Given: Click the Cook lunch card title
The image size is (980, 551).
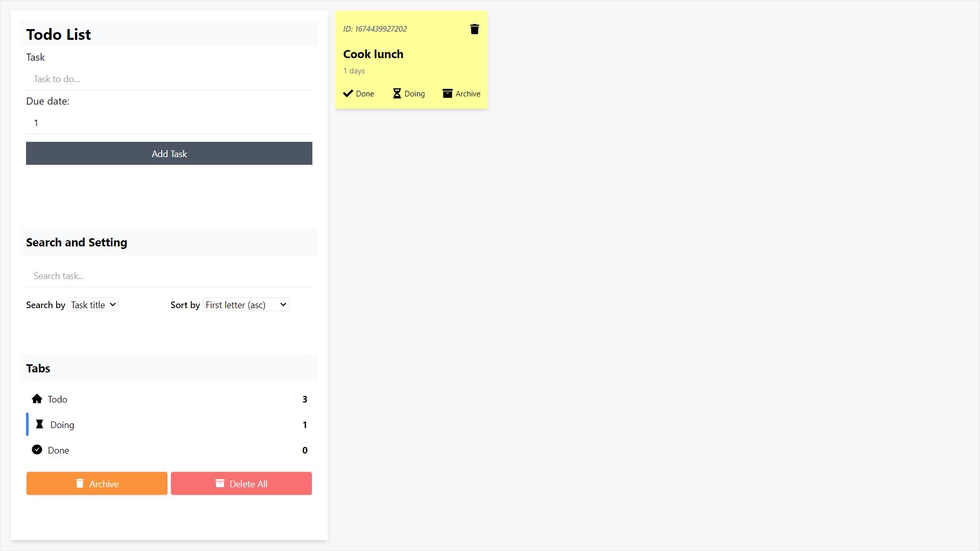Looking at the screenshot, I should 373,54.
